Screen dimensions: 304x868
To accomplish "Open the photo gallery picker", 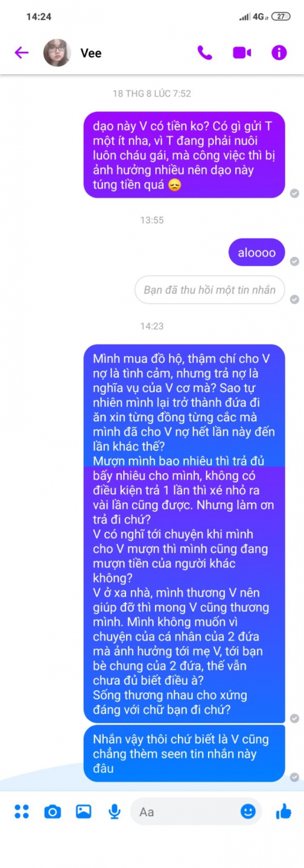I will pyautogui.click(x=83, y=811).
